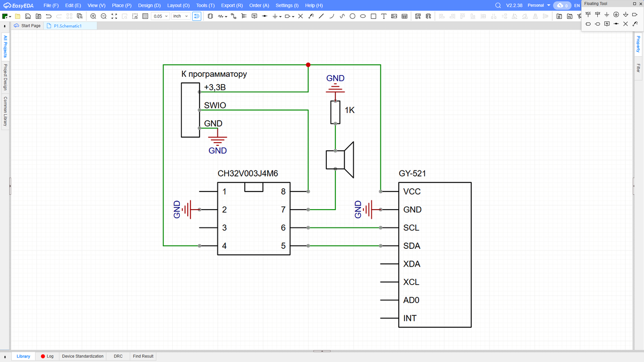Open the Export (R) menu
644x362 pixels.
point(232,5)
